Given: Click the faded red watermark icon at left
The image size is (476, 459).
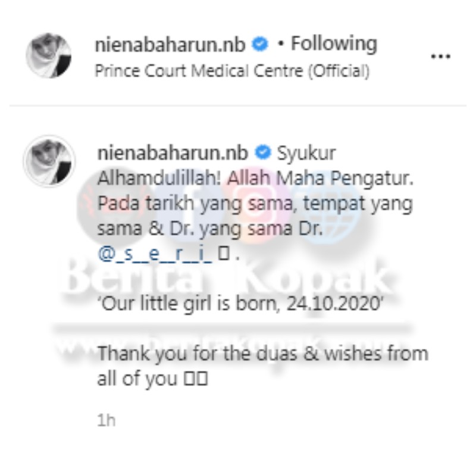Looking at the screenshot, I should tap(108, 204).
